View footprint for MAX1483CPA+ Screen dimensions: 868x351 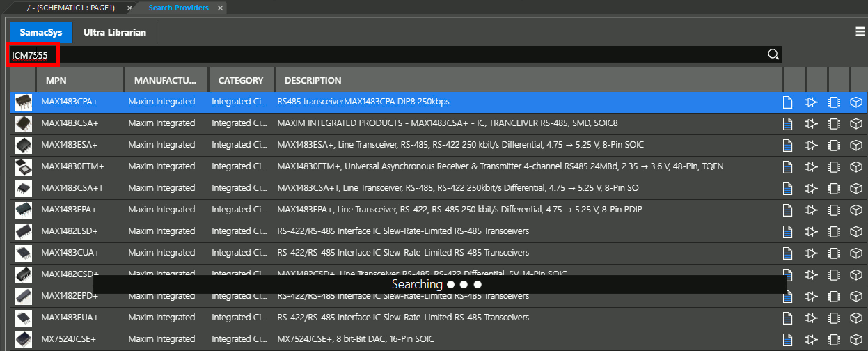click(833, 102)
